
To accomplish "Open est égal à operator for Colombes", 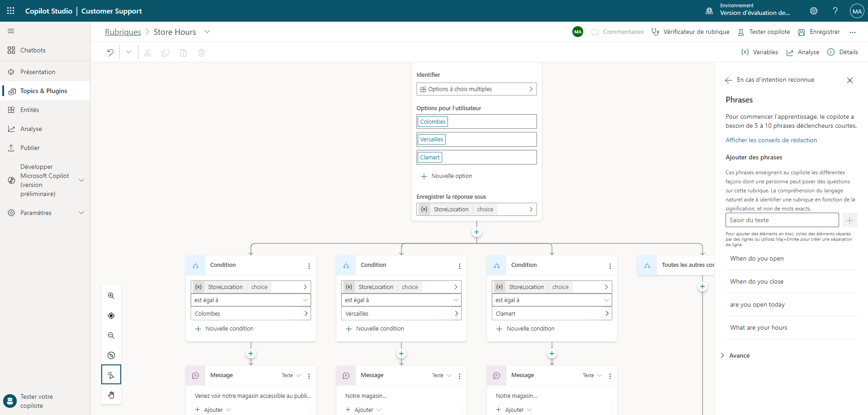I will click(x=251, y=300).
